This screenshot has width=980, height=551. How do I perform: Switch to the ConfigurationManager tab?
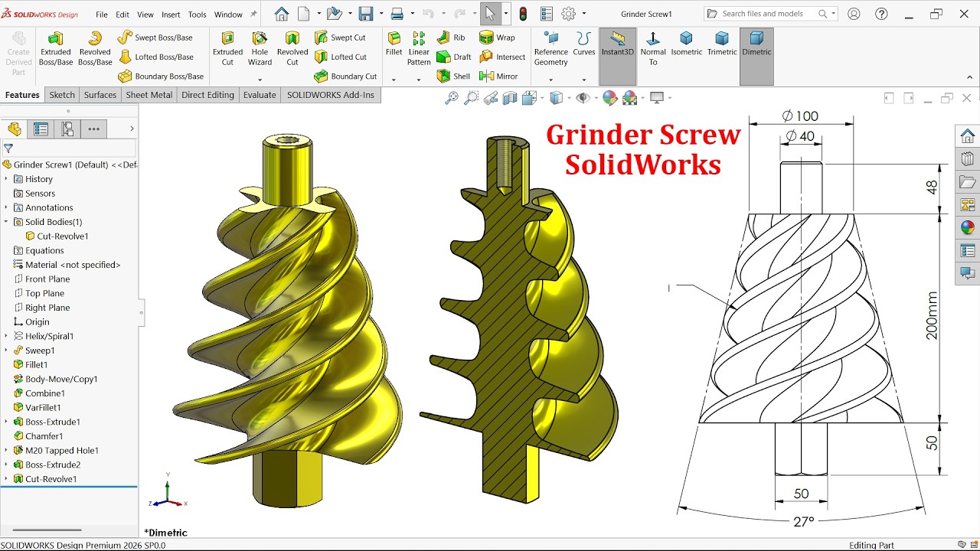click(x=67, y=129)
